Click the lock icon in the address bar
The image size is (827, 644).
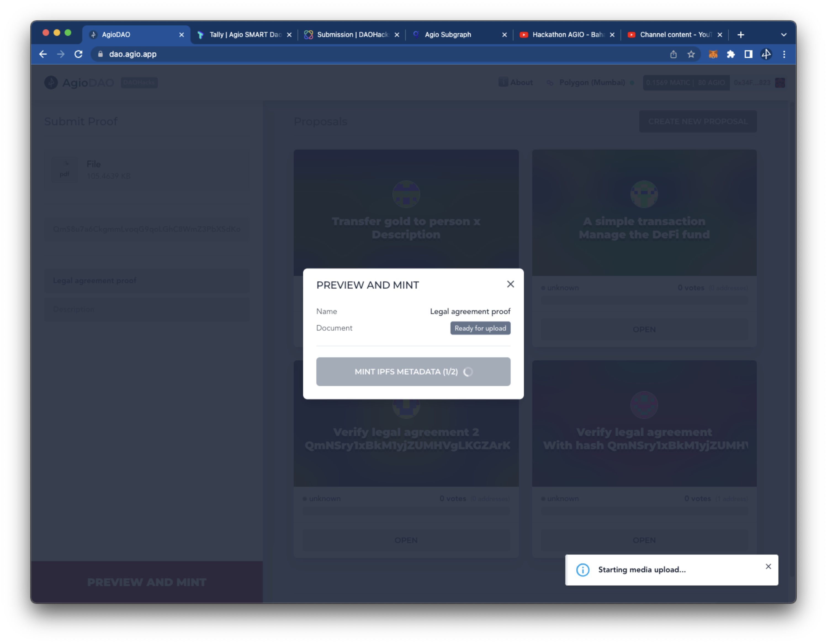pos(100,54)
